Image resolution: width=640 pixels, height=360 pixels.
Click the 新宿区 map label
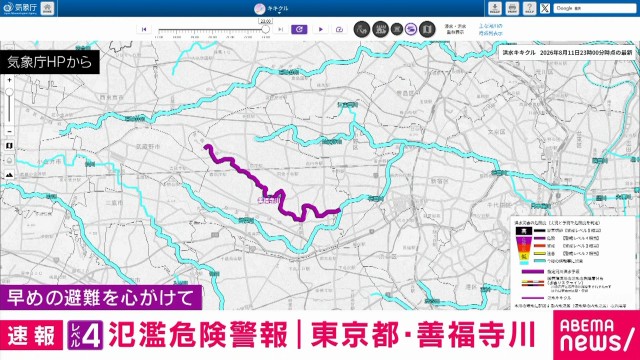click(x=440, y=181)
